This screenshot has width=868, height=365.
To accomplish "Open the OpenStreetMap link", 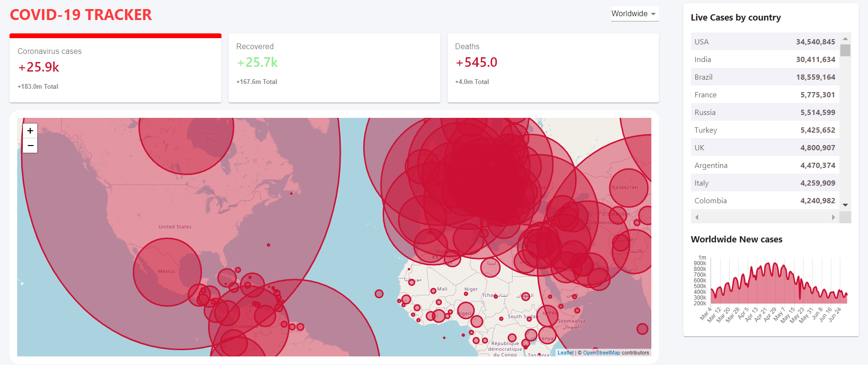I will (x=601, y=353).
